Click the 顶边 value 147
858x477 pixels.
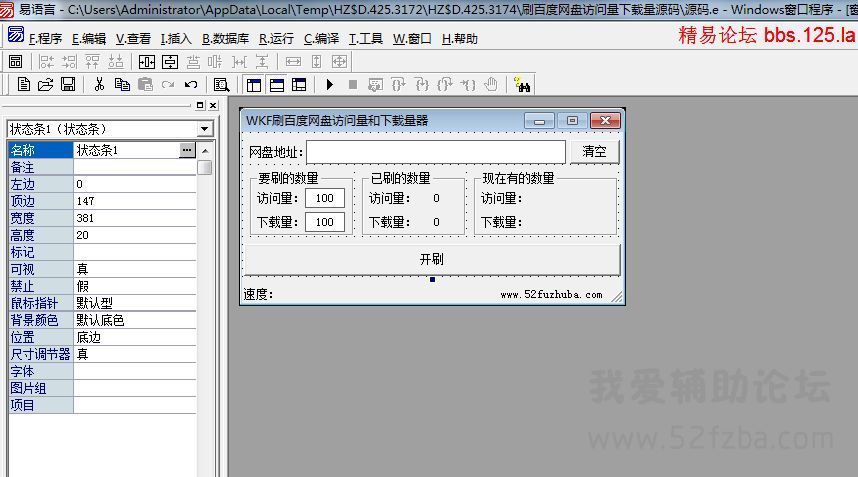pyautogui.click(x=135, y=201)
